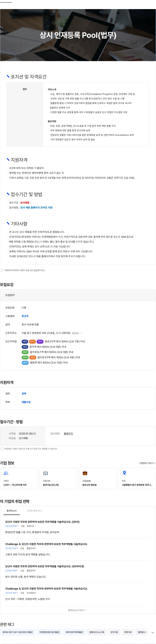
Task: Click the location pin icon
Action: point(124,473)
